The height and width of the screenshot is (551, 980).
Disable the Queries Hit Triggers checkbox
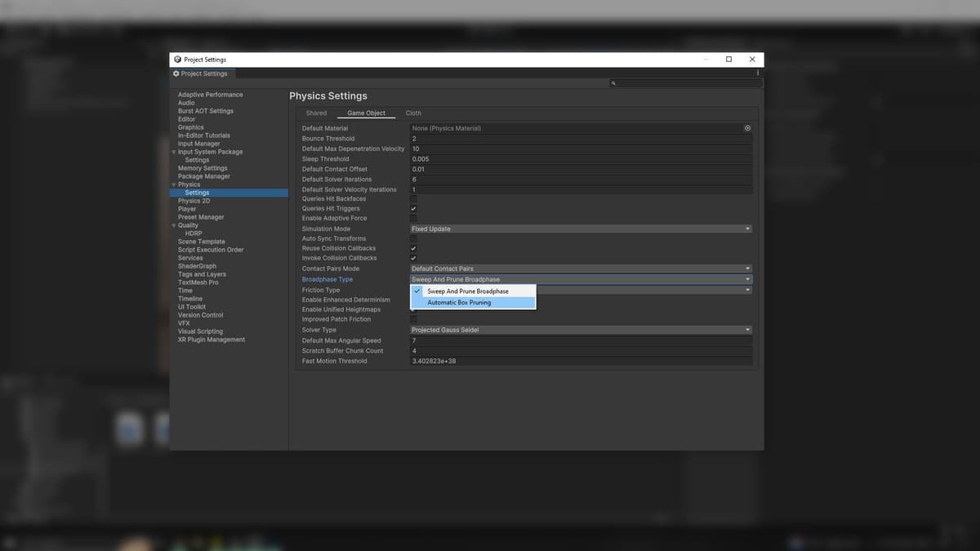pyautogui.click(x=414, y=208)
